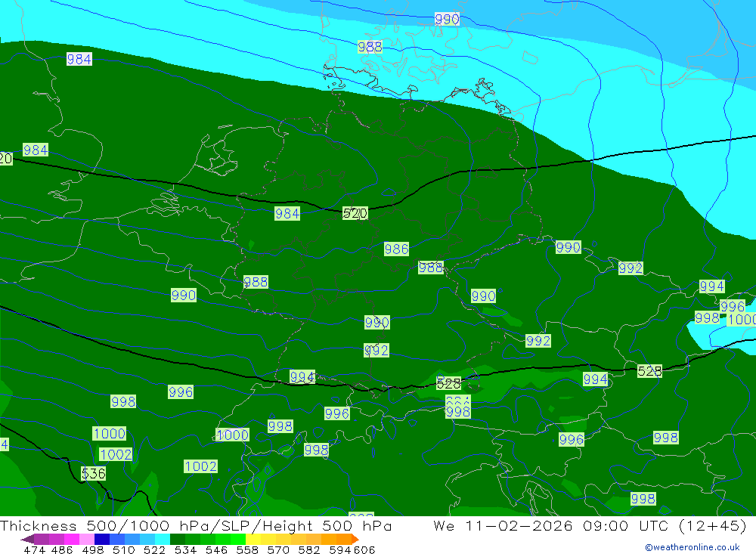Click the fully visible '520' height contour label

[355, 213]
